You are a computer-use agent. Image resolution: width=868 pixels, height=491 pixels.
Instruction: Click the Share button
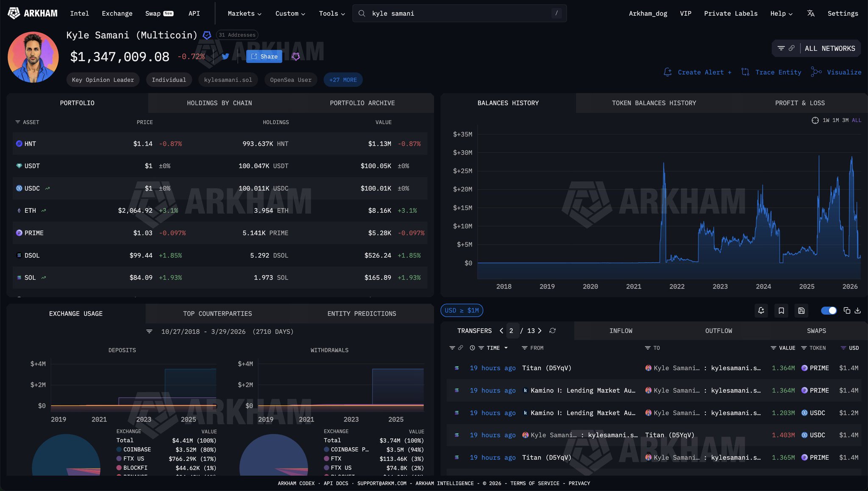click(264, 56)
